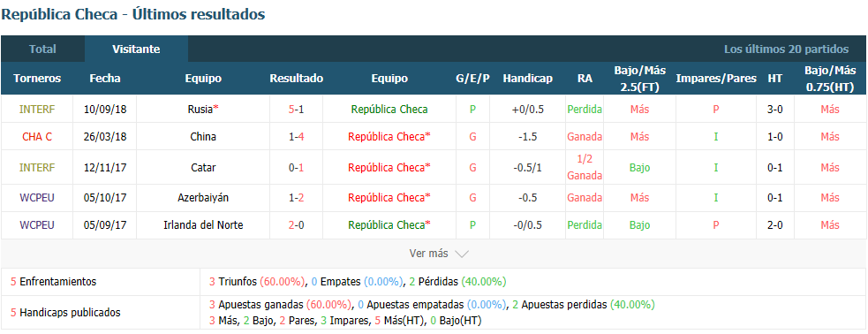The width and height of the screenshot is (868, 334).
Task: Open the China team link
Action: coord(202,136)
